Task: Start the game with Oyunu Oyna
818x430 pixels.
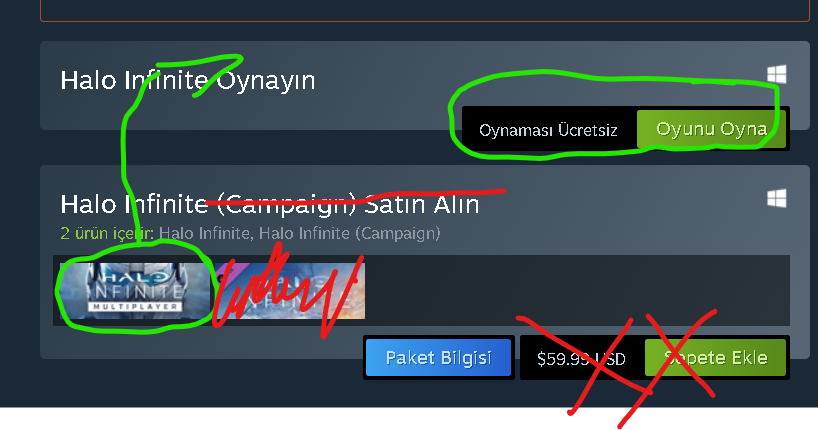Action: 711,129
